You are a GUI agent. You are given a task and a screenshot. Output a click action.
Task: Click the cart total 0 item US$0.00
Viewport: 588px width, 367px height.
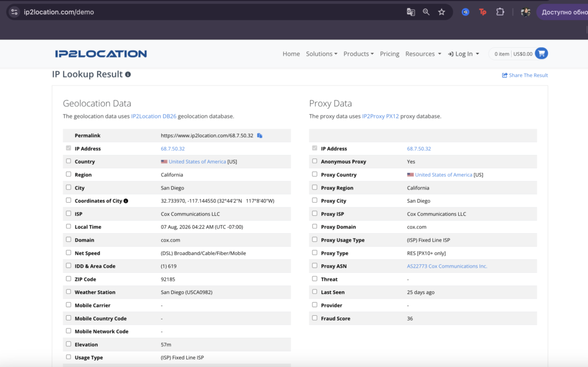(513, 53)
